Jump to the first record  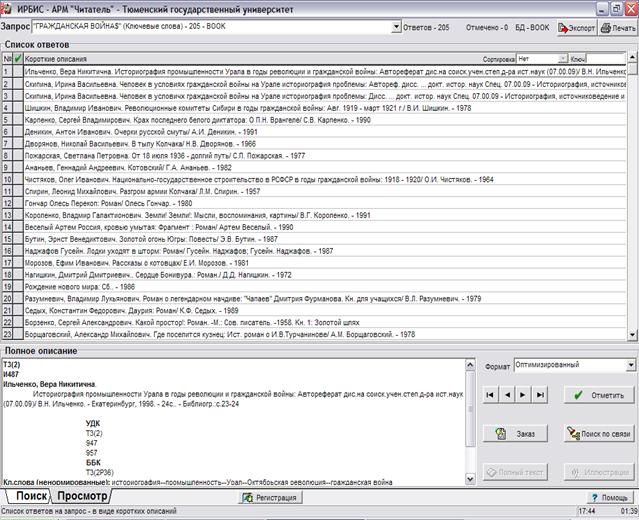(490, 395)
